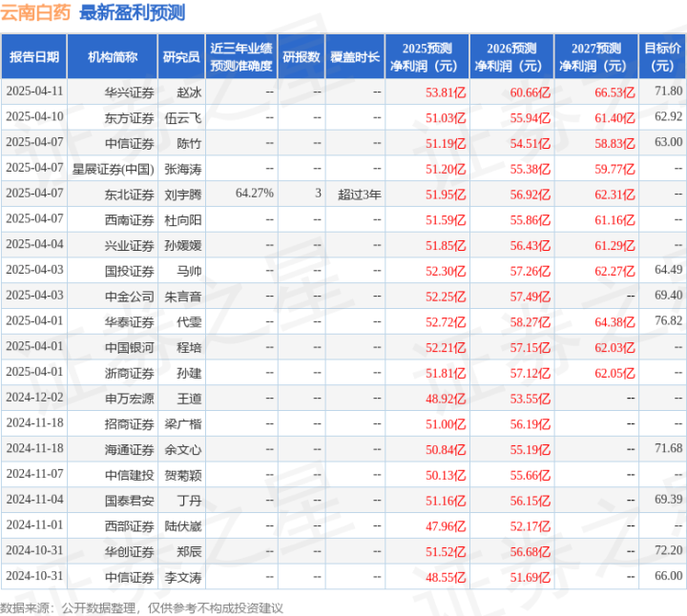Select the 东北证券 institution cell

[129, 195]
